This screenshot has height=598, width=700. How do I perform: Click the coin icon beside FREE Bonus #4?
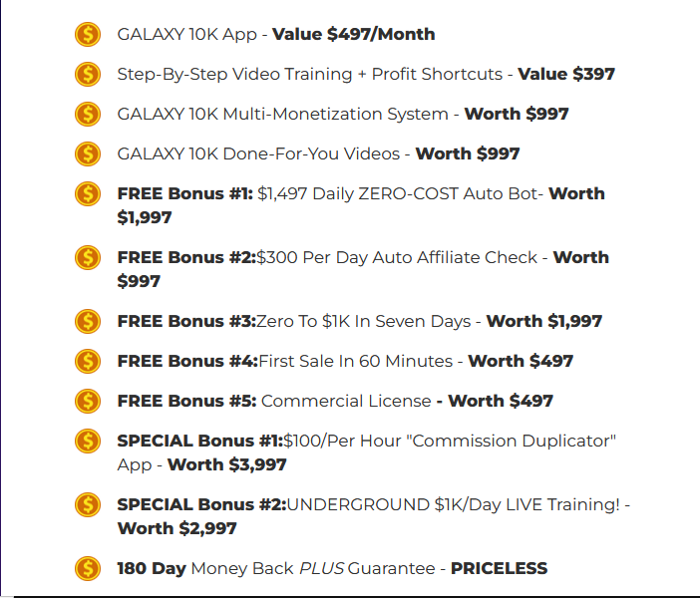coord(88,361)
